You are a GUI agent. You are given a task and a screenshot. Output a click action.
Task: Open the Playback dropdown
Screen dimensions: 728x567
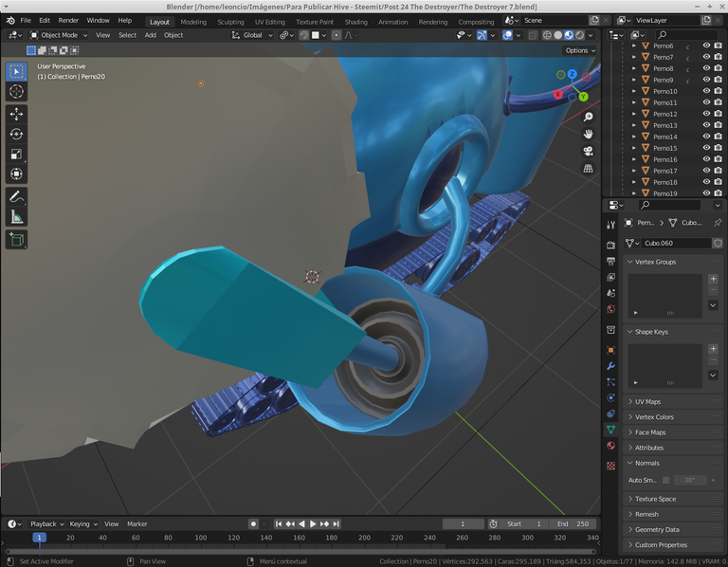coord(46,523)
